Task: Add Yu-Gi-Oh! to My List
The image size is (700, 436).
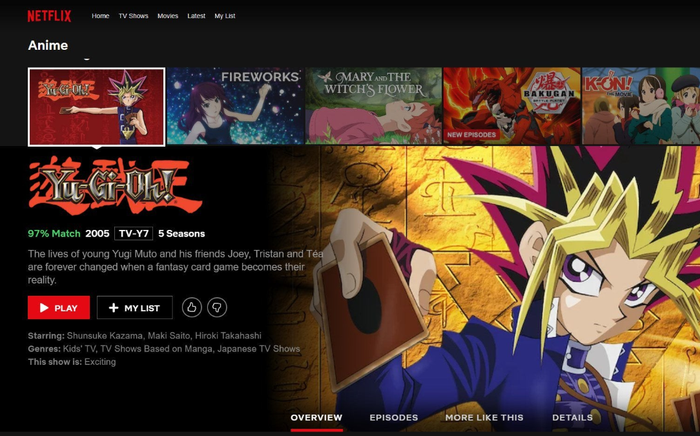Action: tap(134, 307)
